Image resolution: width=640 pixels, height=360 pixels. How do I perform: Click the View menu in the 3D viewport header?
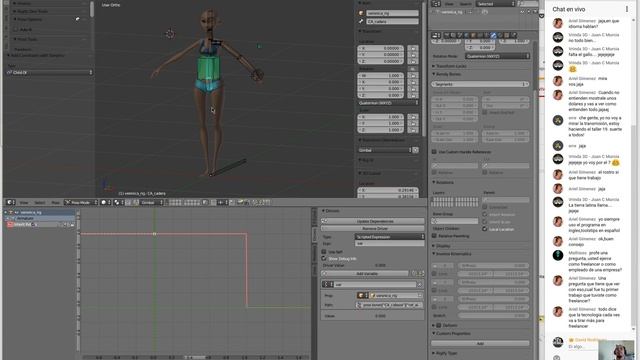[24, 202]
